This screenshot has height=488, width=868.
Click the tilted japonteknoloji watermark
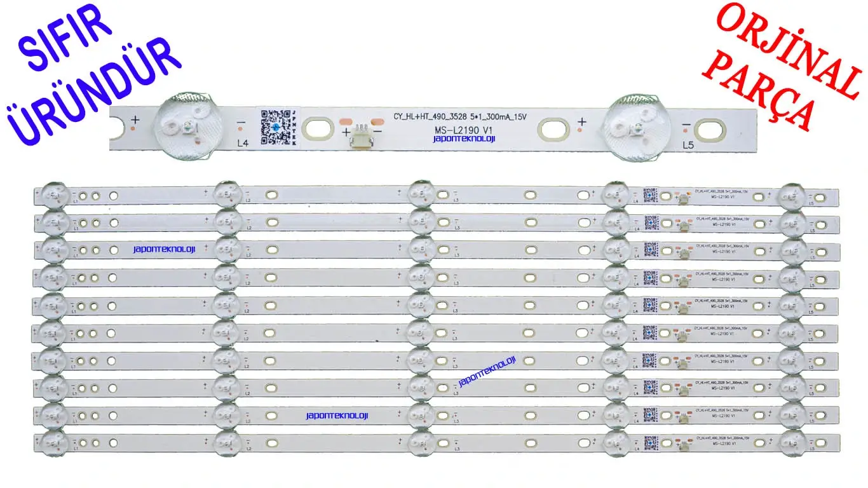[487, 372]
